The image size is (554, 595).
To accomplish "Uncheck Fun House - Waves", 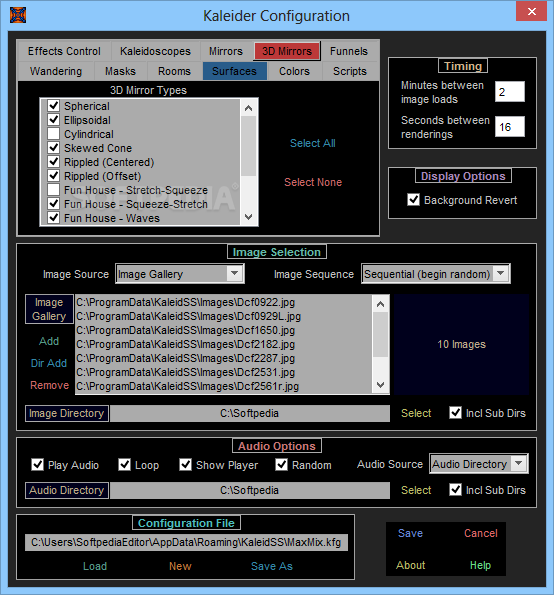I will click(x=54, y=217).
